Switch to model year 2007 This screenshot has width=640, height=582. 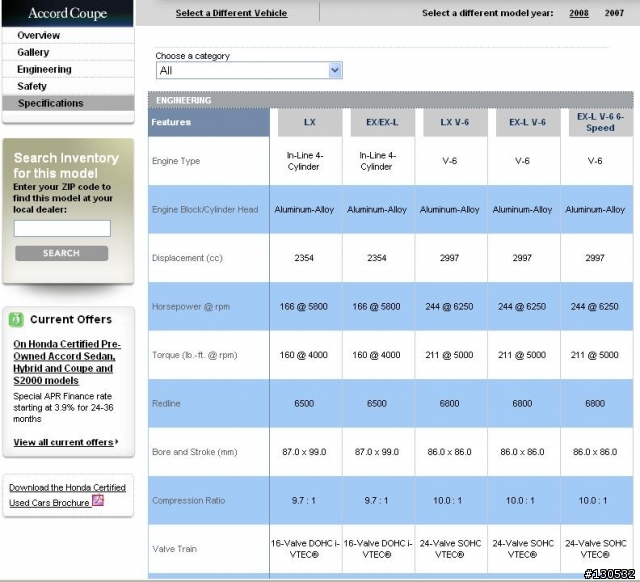tap(614, 13)
